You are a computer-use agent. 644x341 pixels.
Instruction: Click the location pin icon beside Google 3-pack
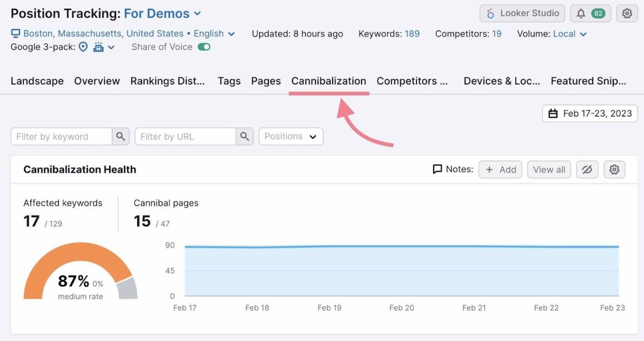pos(83,47)
